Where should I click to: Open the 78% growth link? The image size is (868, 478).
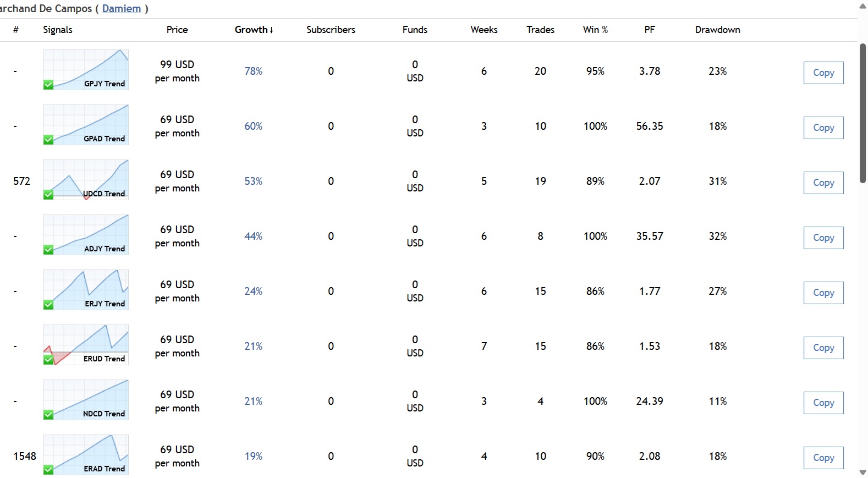[x=253, y=72]
